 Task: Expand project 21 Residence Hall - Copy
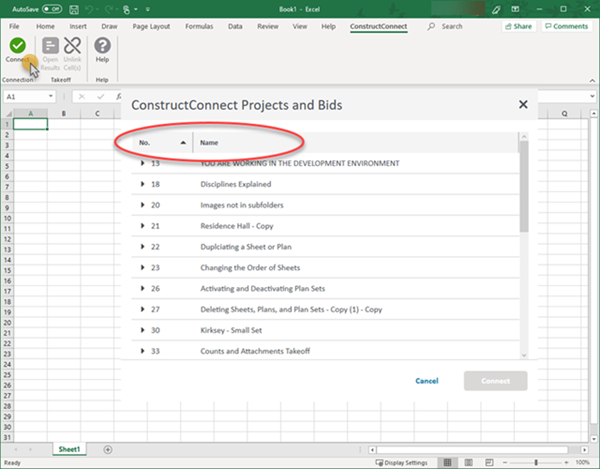pos(142,226)
